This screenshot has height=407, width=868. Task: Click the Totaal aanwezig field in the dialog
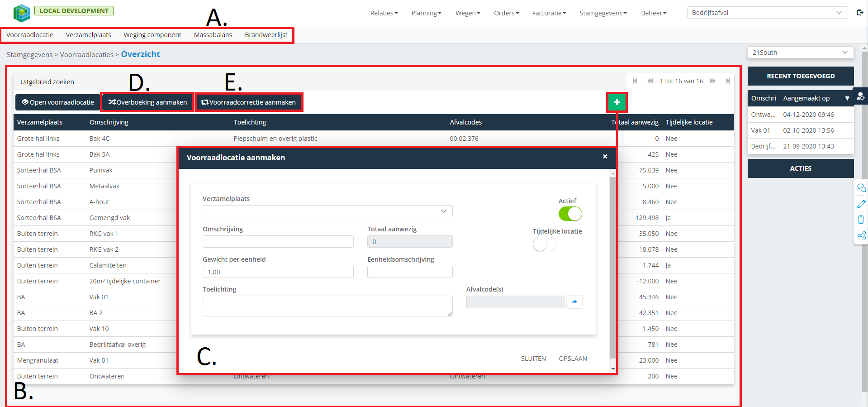pos(410,242)
